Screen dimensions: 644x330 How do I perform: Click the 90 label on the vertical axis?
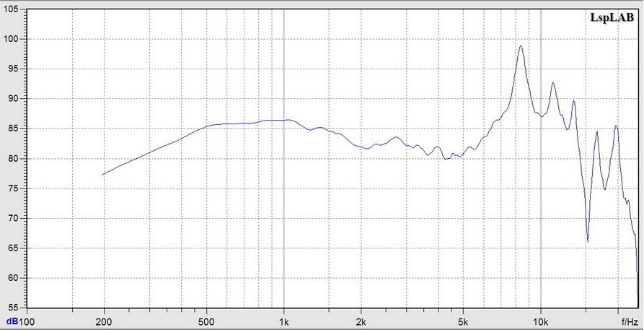(14, 99)
